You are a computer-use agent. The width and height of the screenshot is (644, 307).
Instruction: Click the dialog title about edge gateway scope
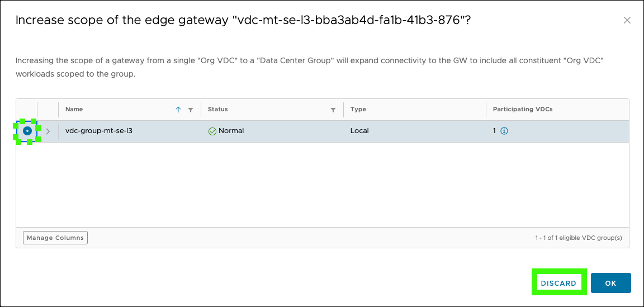[243, 21]
